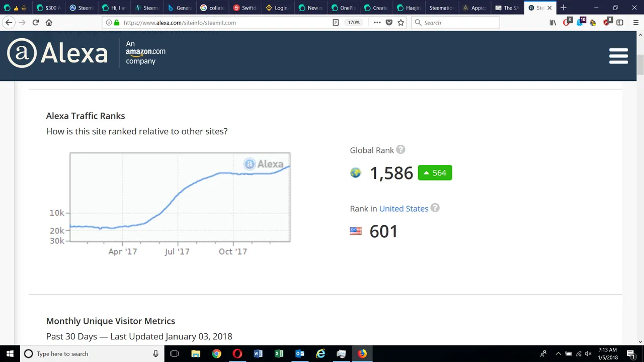Image resolution: width=644 pixels, height=362 pixels.
Task: Save page to Pocket
Action: 389,23
